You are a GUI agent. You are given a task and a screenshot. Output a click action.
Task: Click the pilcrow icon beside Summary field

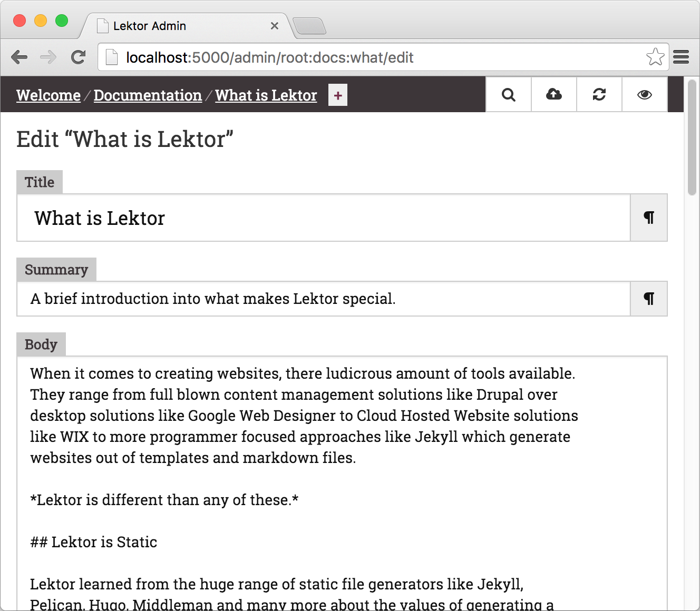649,299
